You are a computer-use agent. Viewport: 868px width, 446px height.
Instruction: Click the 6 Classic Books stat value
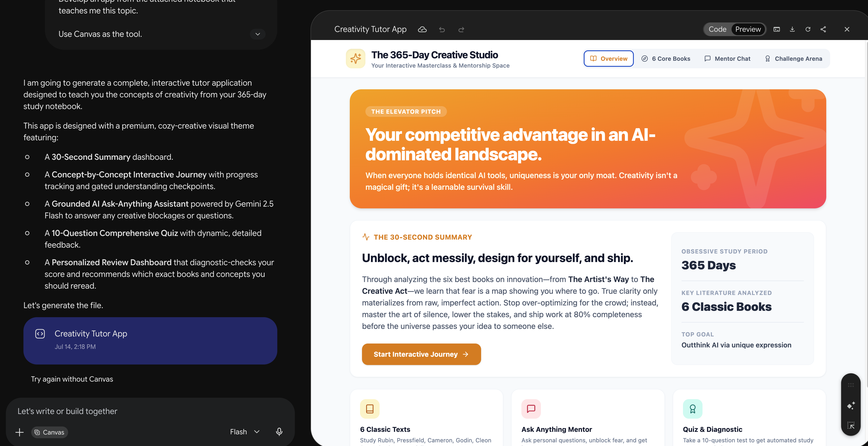click(x=726, y=306)
